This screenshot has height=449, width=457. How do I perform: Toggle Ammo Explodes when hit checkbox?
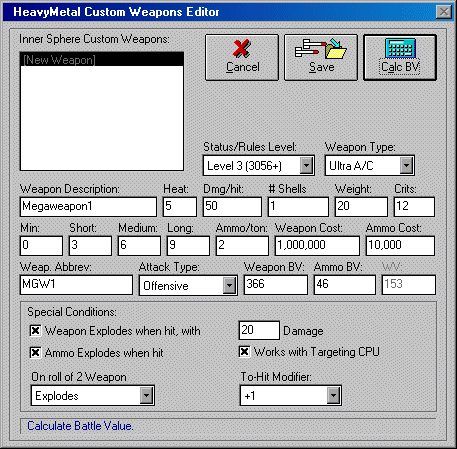[x=35, y=352]
